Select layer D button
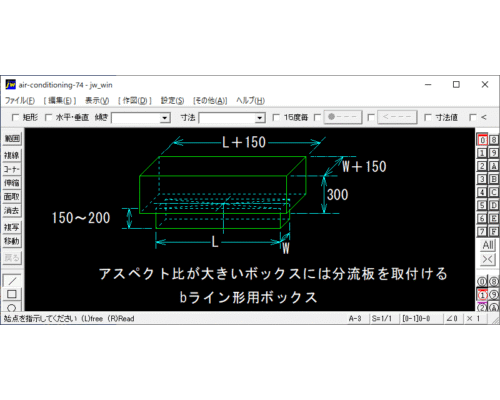This screenshot has width=500, height=400. [x=494, y=205]
